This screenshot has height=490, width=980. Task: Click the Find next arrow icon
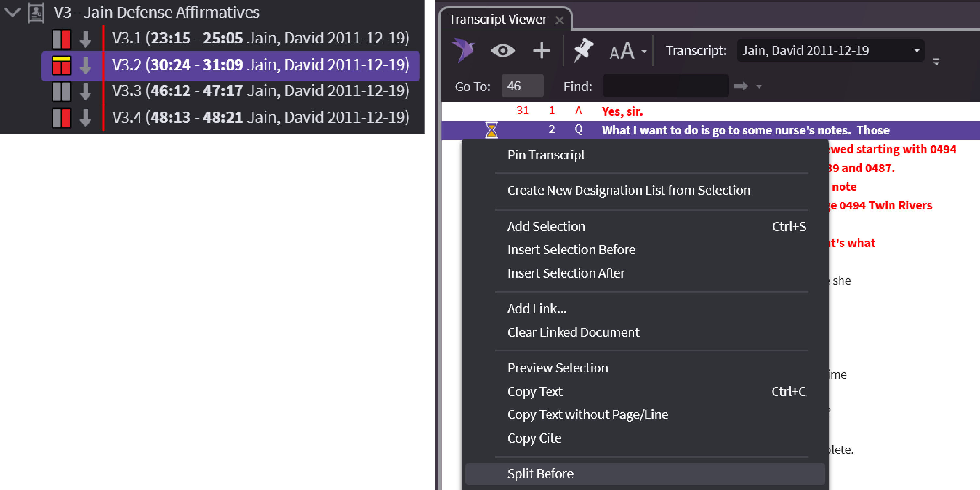741,86
